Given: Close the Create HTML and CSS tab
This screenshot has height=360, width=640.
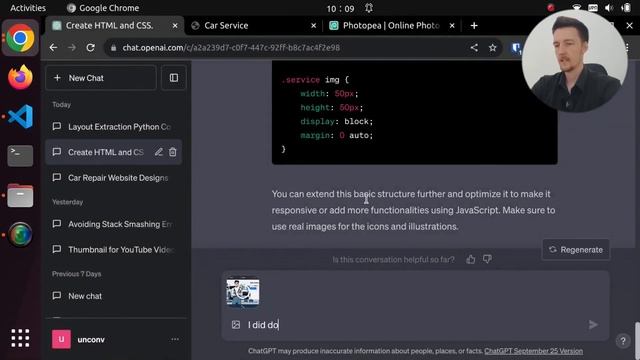Looking at the screenshot, I should coord(175,26).
